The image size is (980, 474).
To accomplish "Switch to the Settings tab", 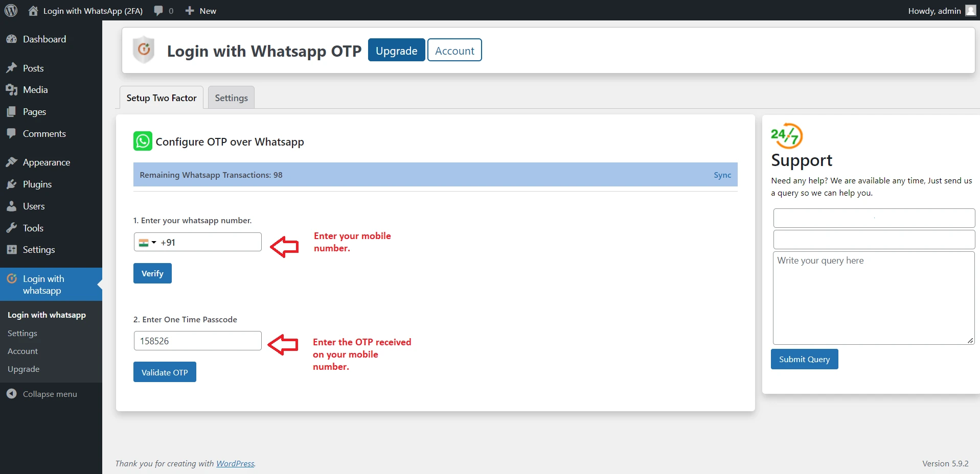I will click(231, 98).
